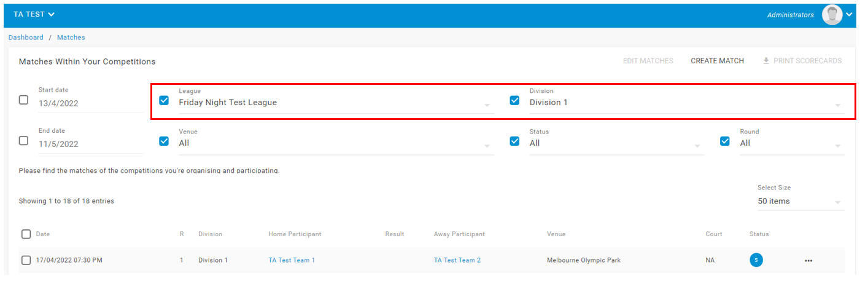Uncheck the Status filter checkbox

(515, 141)
